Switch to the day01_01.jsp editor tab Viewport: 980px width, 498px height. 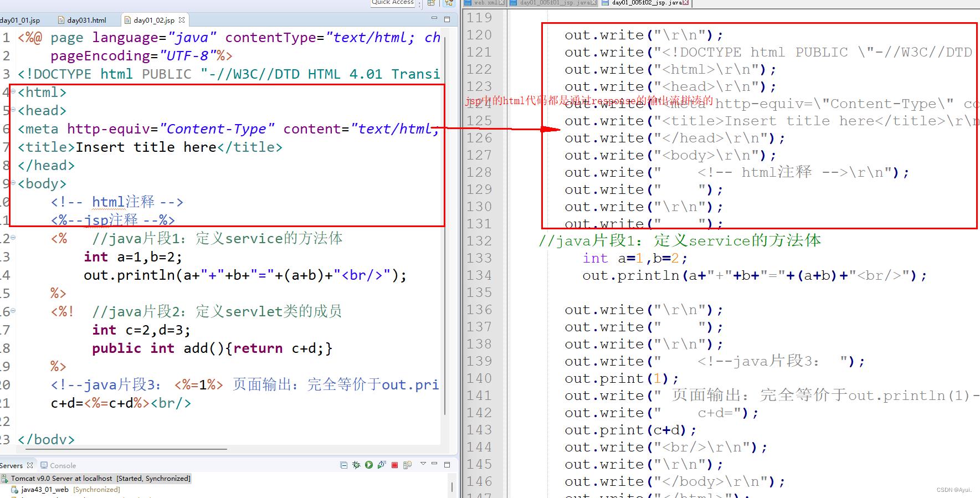click(20, 20)
